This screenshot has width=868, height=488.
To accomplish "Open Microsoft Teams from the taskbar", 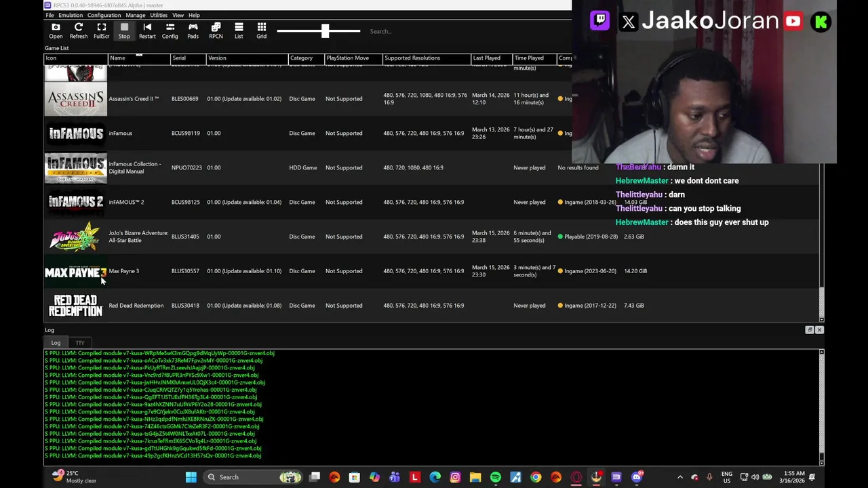I will click(395, 477).
